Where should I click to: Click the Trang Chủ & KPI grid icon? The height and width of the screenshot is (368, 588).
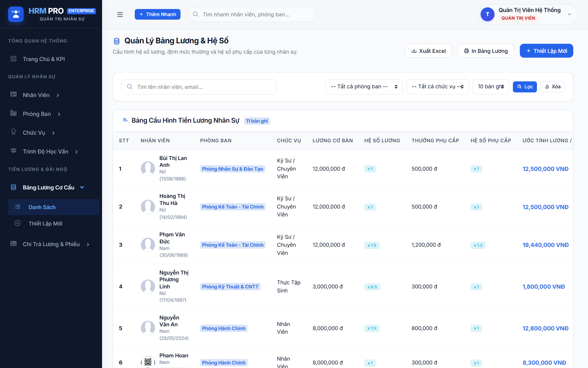(x=13, y=59)
